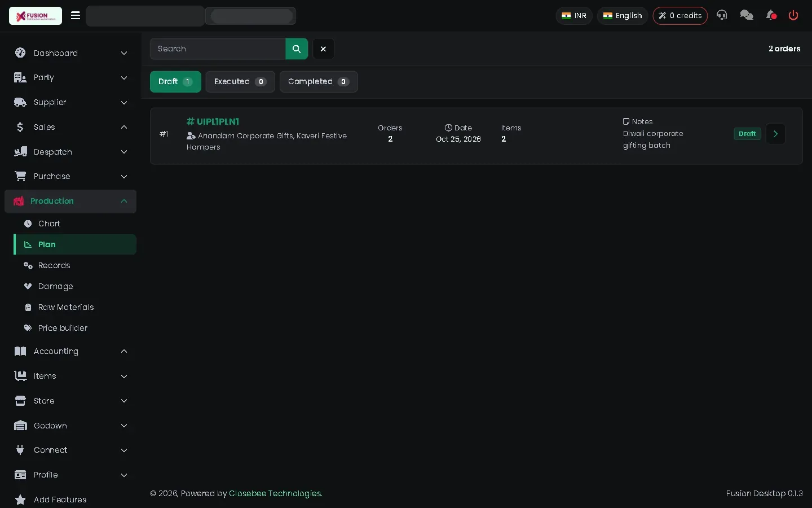Expand the Party menu
The height and width of the screenshot is (508, 812).
point(70,77)
